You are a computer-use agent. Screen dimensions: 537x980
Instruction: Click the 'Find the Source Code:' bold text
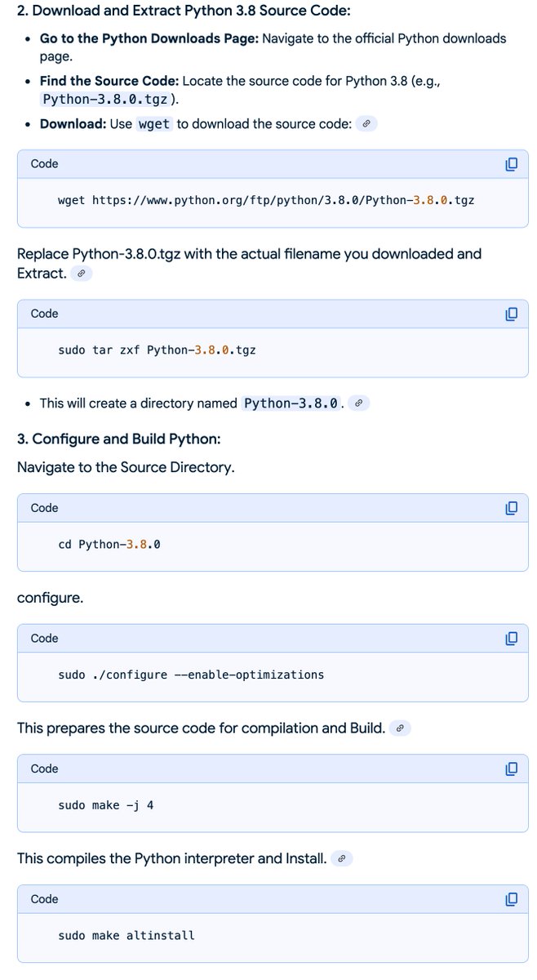pyautogui.click(x=109, y=81)
